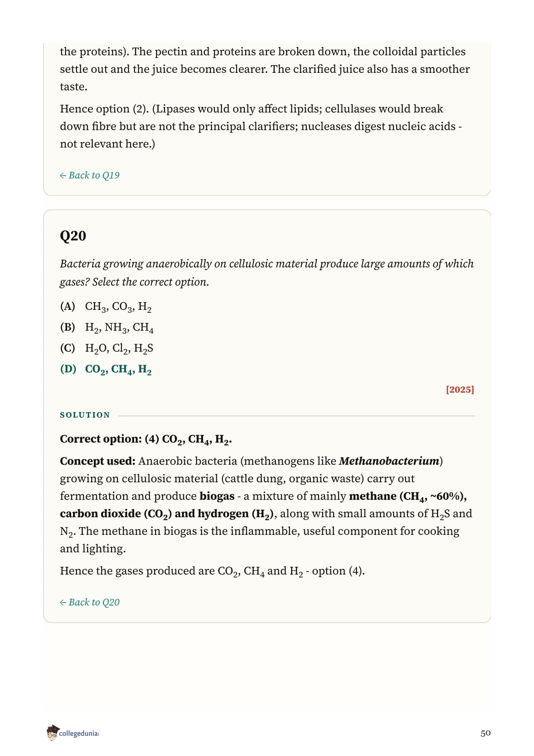The width and height of the screenshot is (534, 756).
Task: Click the Q20 question heading
Action: pyautogui.click(x=73, y=236)
